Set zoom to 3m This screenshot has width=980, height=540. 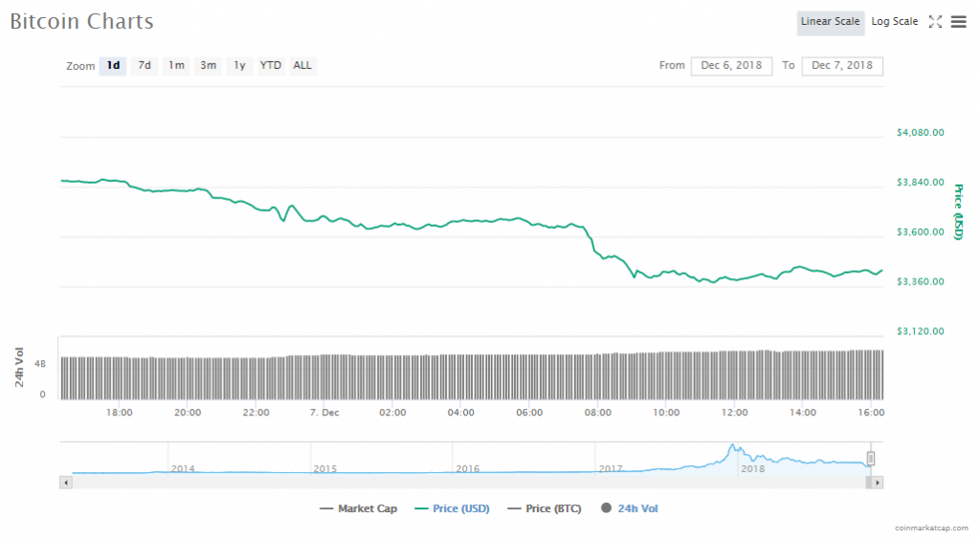pyautogui.click(x=208, y=66)
